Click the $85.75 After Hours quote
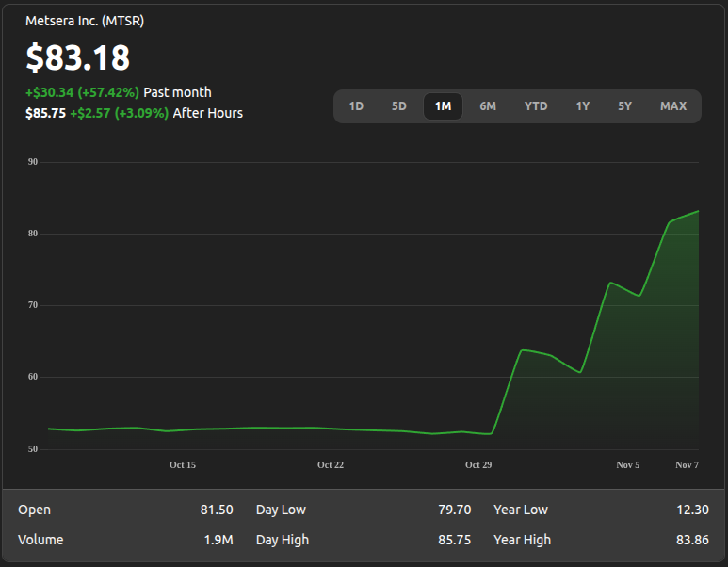 click(x=45, y=113)
